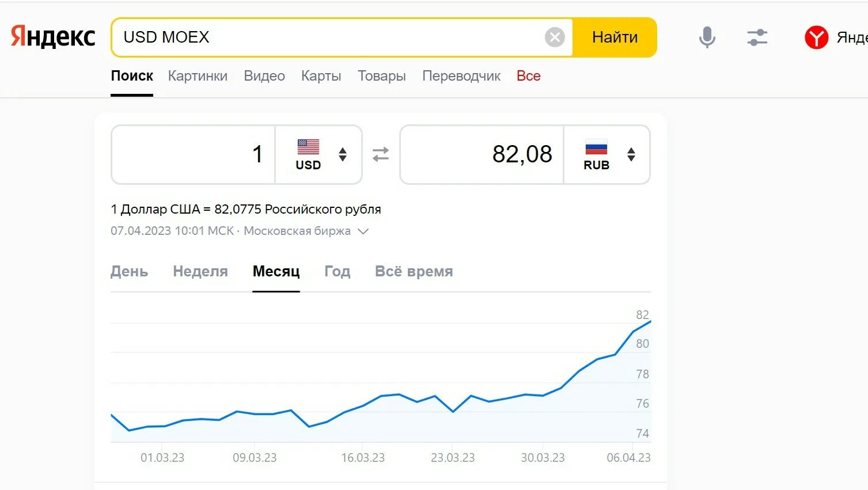
Task: Open search settings slider icon
Action: point(757,37)
